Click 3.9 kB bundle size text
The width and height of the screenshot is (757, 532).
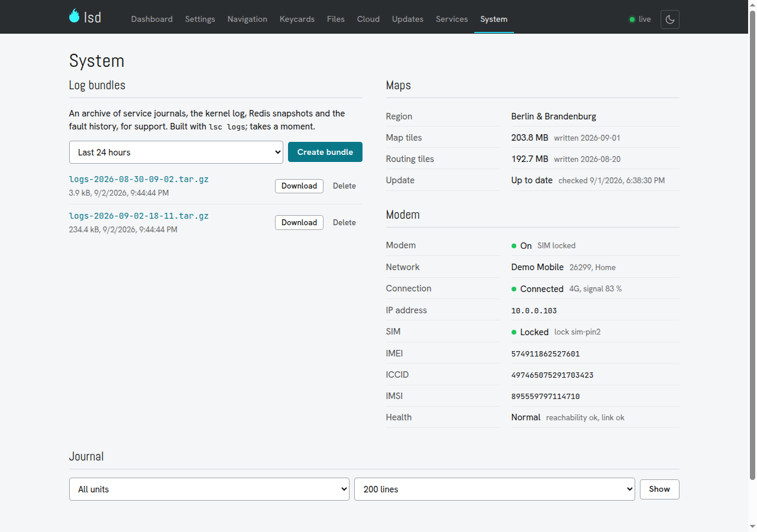(x=80, y=193)
